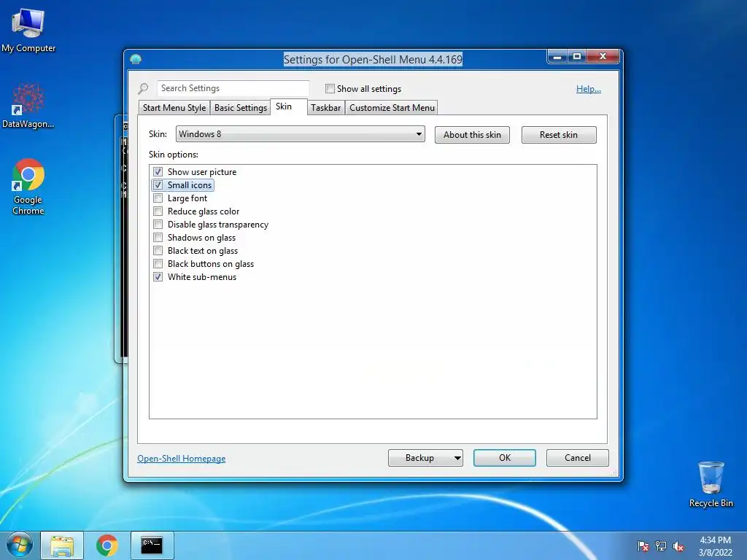The height and width of the screenshot is (560, 747).
Task: Enable Black buttons on glass
Action: coord(158,264)
